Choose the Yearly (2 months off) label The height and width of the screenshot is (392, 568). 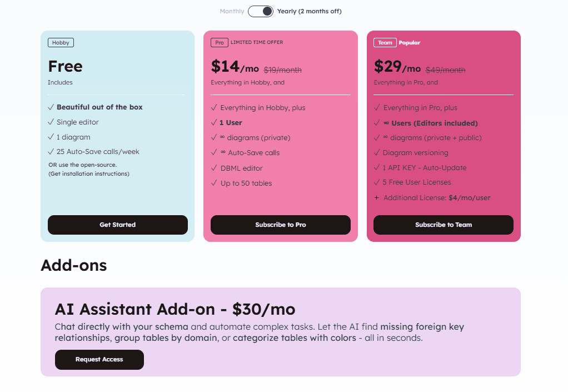[309, 11]
